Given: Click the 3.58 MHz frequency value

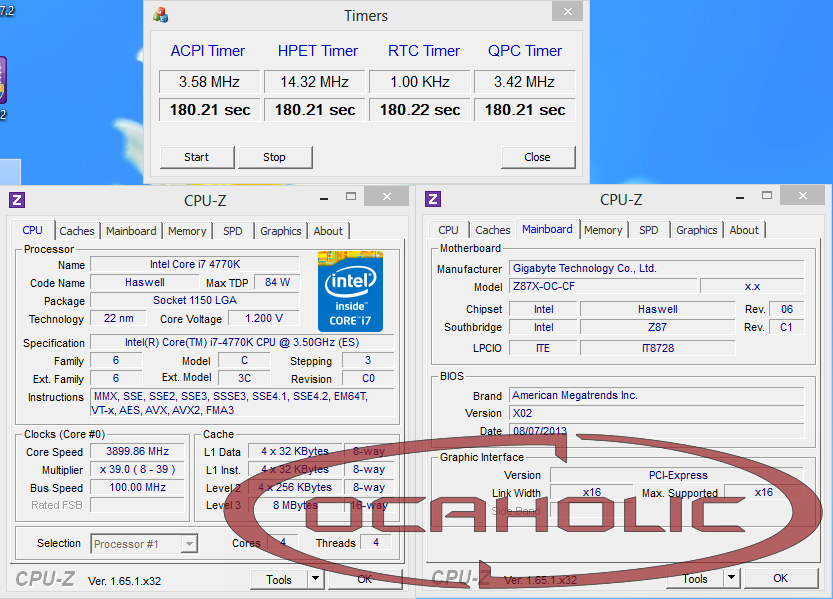Looking at the screenshot, I should 209,82.
